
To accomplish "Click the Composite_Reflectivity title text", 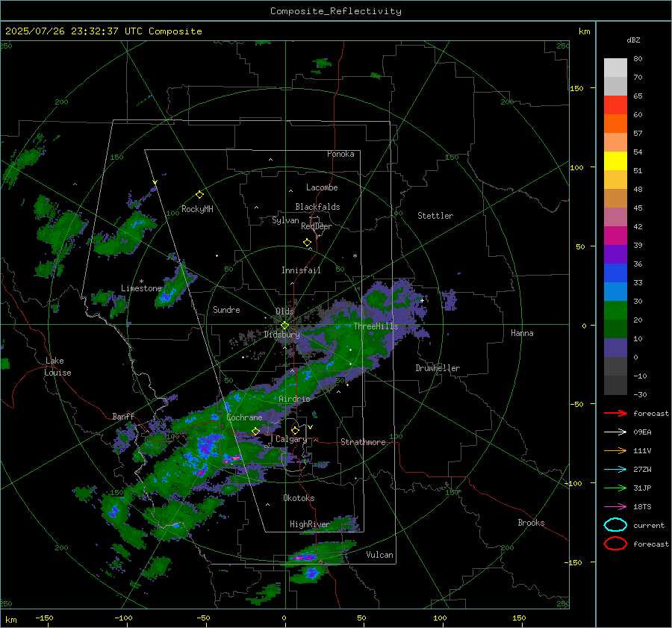I will point(335,11).
